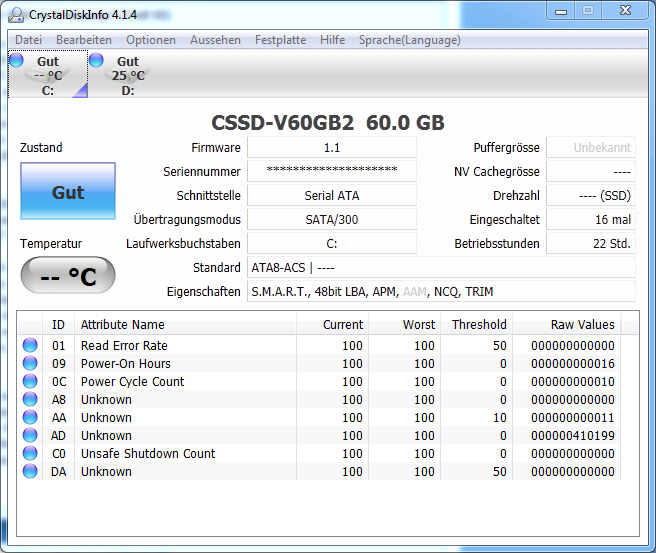Viewport: 656px width, 553px height.
Task: Click the status orb in the AA row
Action: click(30, 417)
